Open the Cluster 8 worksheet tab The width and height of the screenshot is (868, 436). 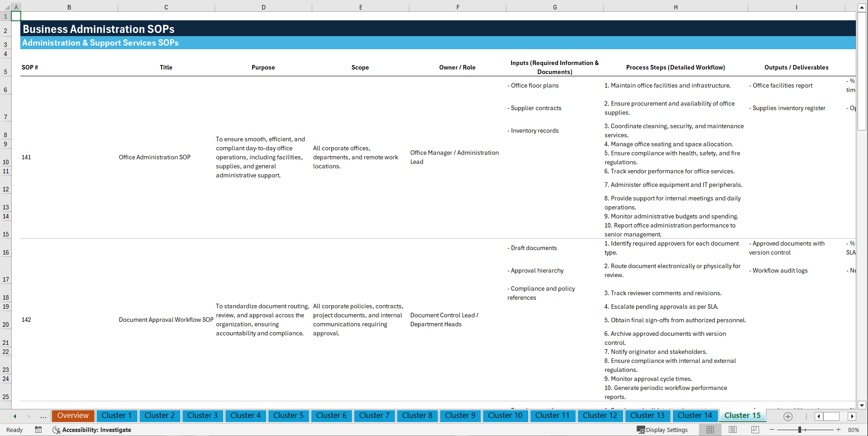tap(417, 416)
